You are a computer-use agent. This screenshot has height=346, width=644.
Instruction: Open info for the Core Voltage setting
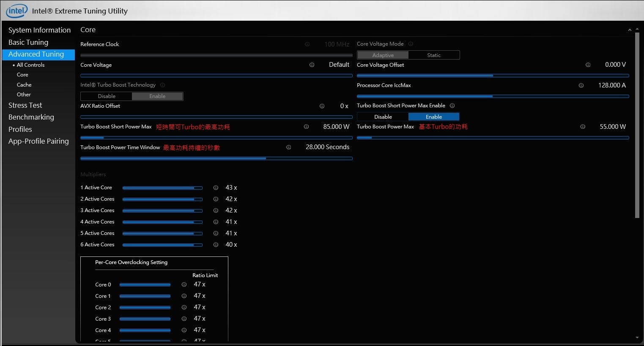point(312,65)
